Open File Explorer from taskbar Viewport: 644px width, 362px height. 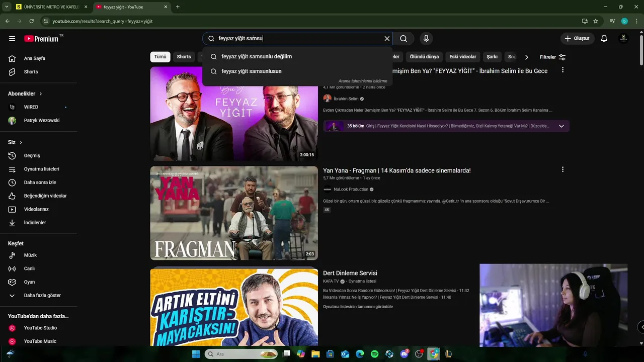pos(315,354)
